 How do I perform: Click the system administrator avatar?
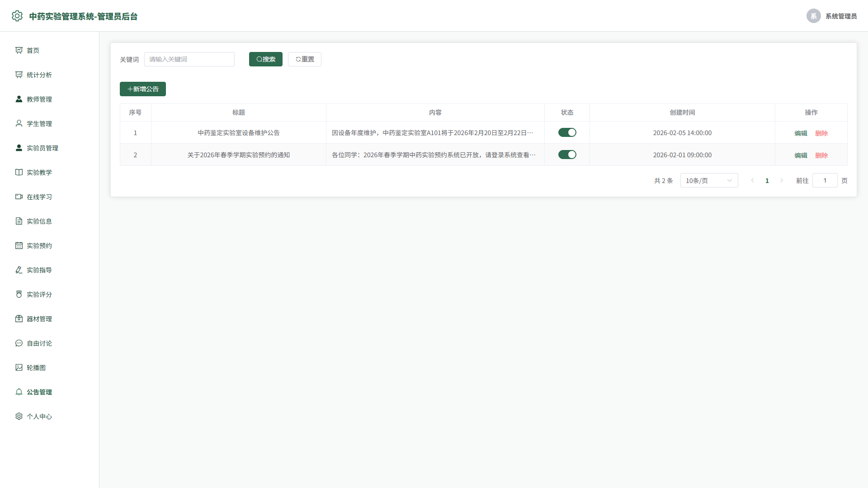(x=813, y=16)
